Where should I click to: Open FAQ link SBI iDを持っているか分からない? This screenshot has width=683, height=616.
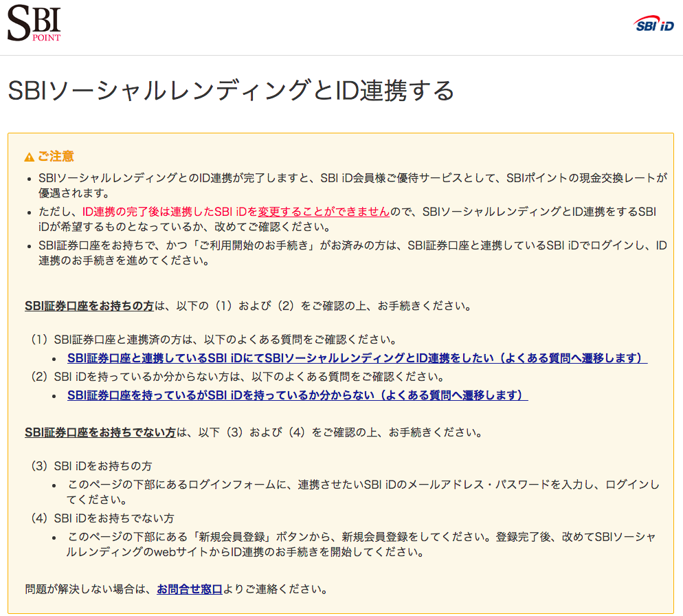point(298,395)
